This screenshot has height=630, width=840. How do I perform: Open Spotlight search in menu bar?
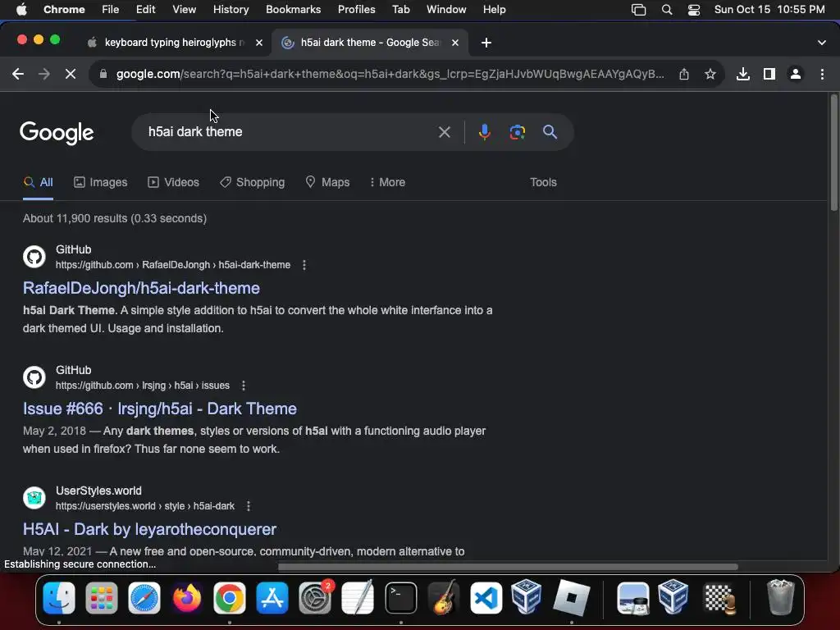pos(666,9)
